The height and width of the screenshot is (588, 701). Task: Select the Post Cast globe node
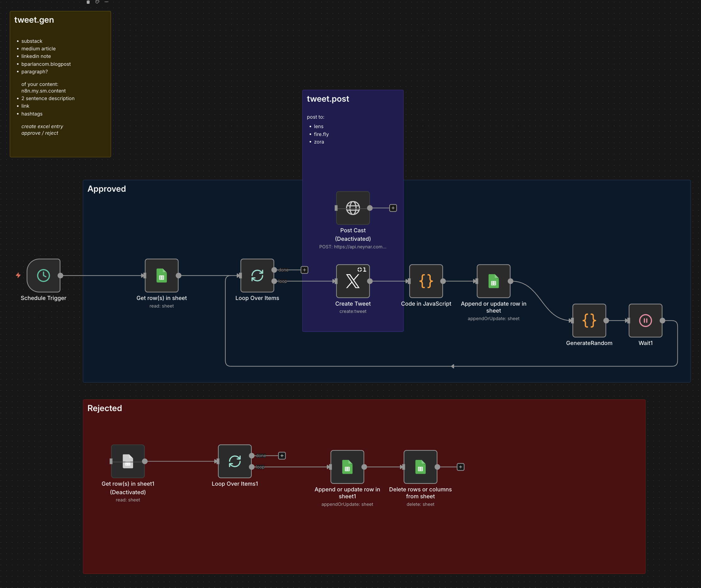pyautogui.click(x=353, y=208)
